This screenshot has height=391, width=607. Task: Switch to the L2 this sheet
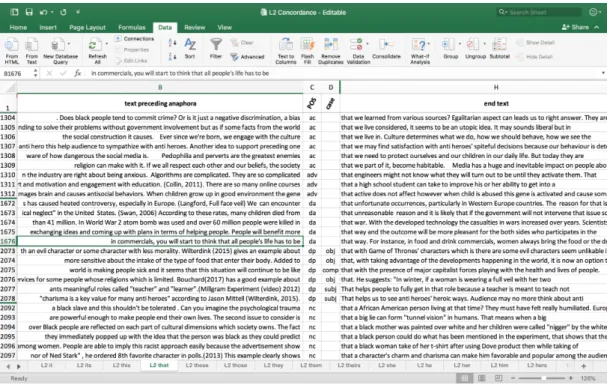[122, 365]
